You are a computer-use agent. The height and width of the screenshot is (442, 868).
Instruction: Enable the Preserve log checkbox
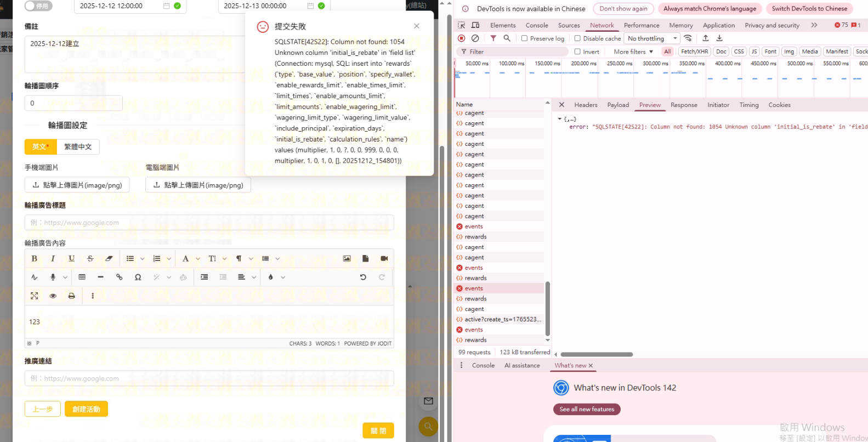[x=524, y=38]
